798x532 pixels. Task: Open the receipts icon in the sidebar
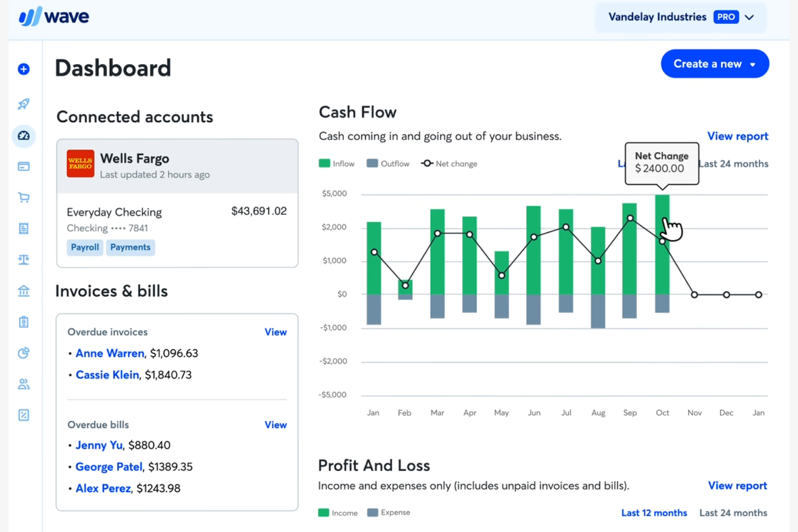coord(23,228)
